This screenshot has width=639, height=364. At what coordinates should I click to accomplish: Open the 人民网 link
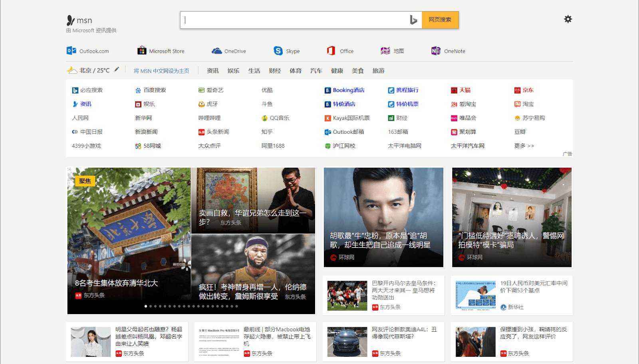pos(80,118)
